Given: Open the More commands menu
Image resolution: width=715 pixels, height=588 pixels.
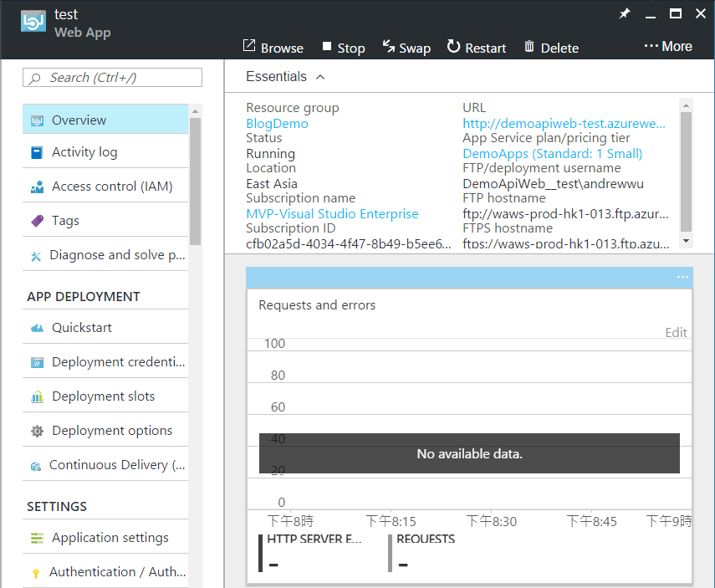Looking at the screenshot, I should [668, 47].
